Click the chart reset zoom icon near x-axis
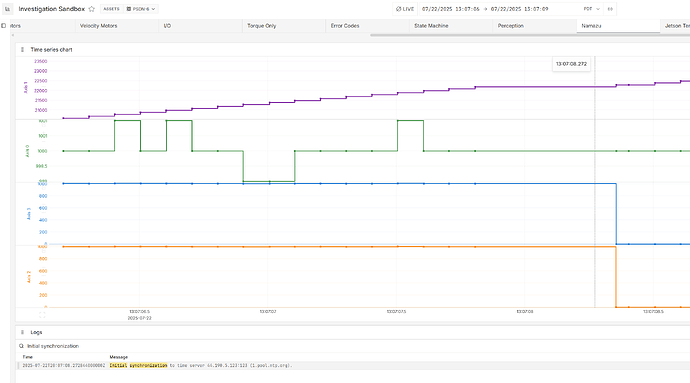690x383 pixels. click(42, 315)
